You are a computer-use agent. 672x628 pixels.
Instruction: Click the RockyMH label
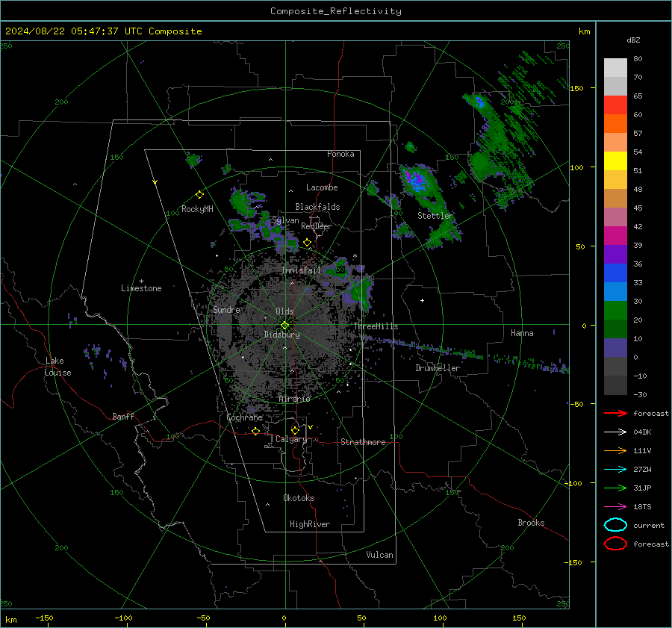pos(197,209)
